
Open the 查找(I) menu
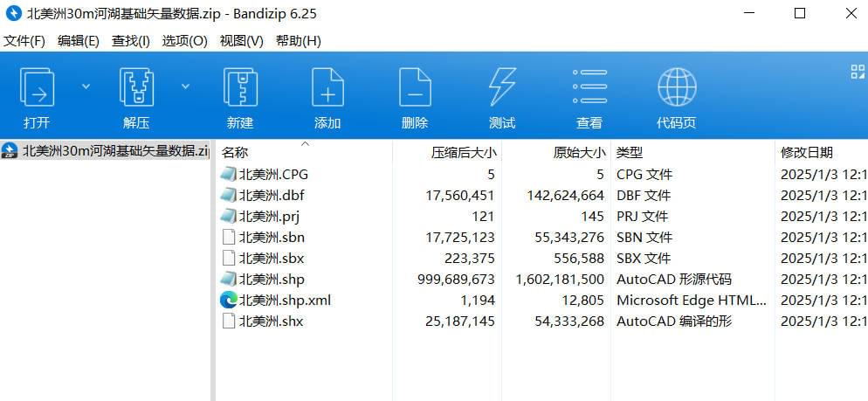click(x=131, y=41)
